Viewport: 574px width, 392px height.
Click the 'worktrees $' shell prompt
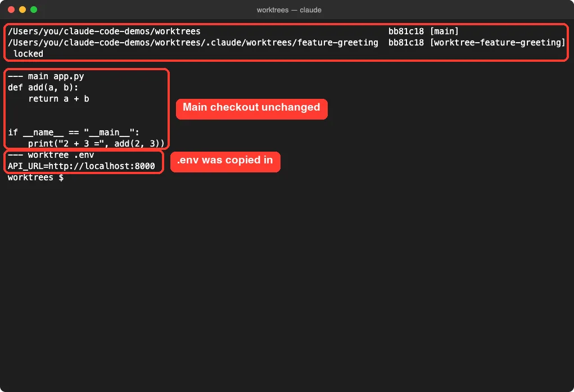[x=35, y=177]
